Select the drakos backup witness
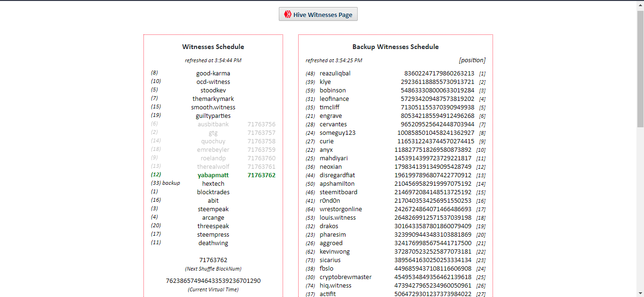The height and width of the screenshot is (297, 644). pos(329,226)
